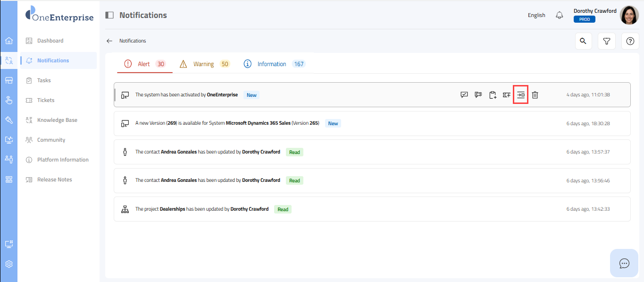Open the bell notifications icon in header
This screenshot has width=644, height=282.
(x=560, y=15)
